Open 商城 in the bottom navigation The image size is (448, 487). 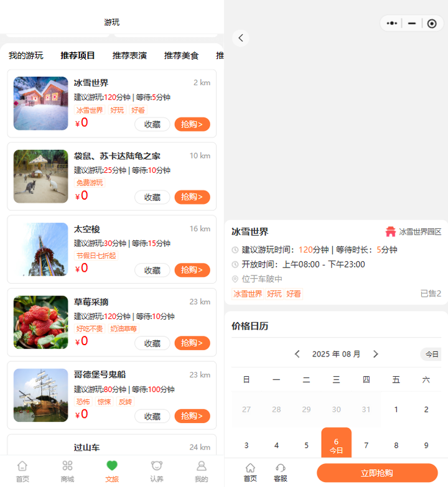point(67,471)
